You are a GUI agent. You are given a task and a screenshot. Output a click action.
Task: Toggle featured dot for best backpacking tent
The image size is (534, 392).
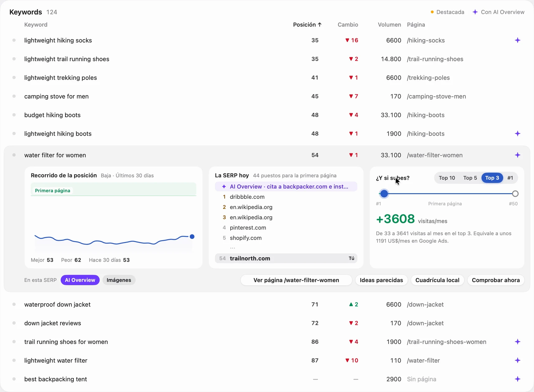tap(14, 379)
